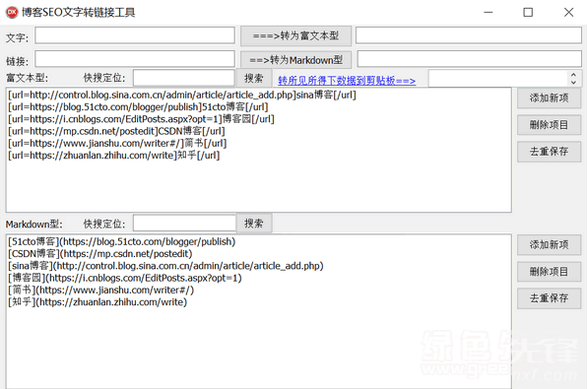Screen dimensions: 588x389
Task: Convert with the ===>转为富文本型 button
Action: [x=295, y=35]
